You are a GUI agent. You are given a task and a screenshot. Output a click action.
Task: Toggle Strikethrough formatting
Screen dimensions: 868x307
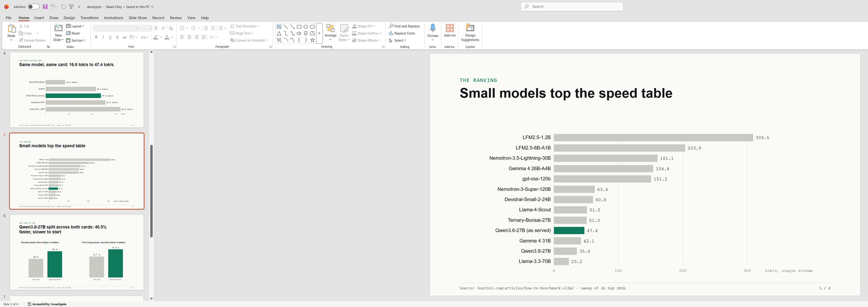(x=124, y=37)
